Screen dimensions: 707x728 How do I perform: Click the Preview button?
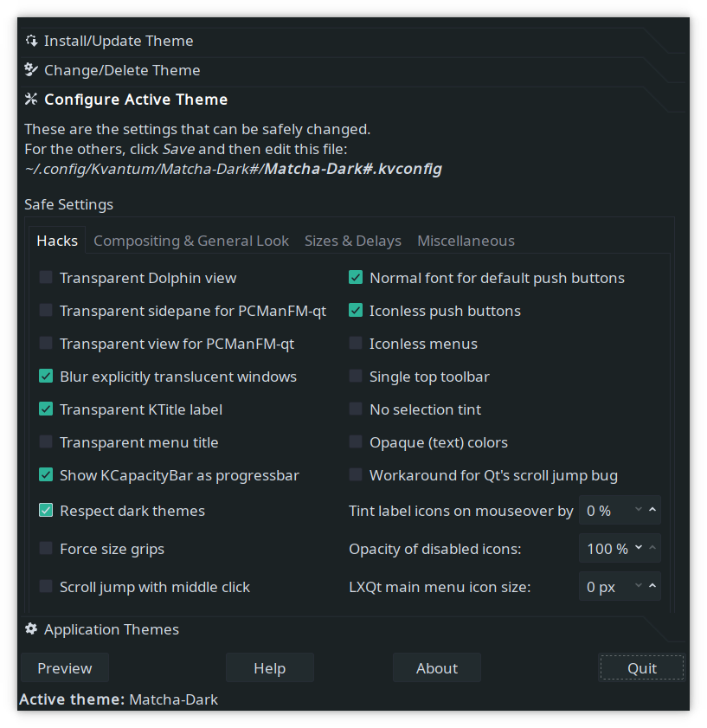[x=65, y=667]
